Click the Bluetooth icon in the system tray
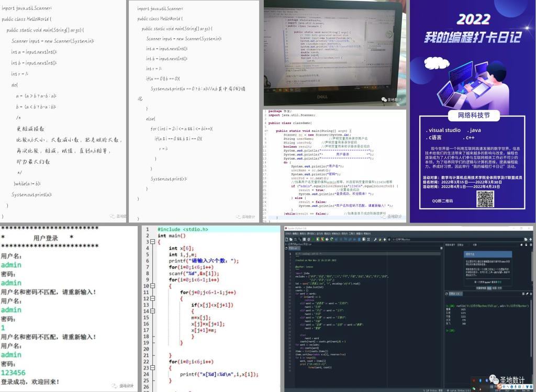 click(481, 380)
